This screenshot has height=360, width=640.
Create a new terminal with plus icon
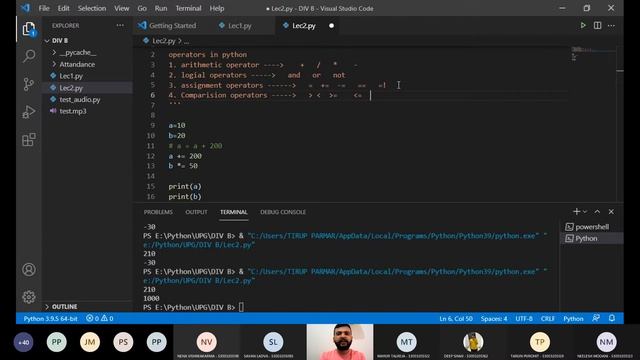(x=576, y=211)
